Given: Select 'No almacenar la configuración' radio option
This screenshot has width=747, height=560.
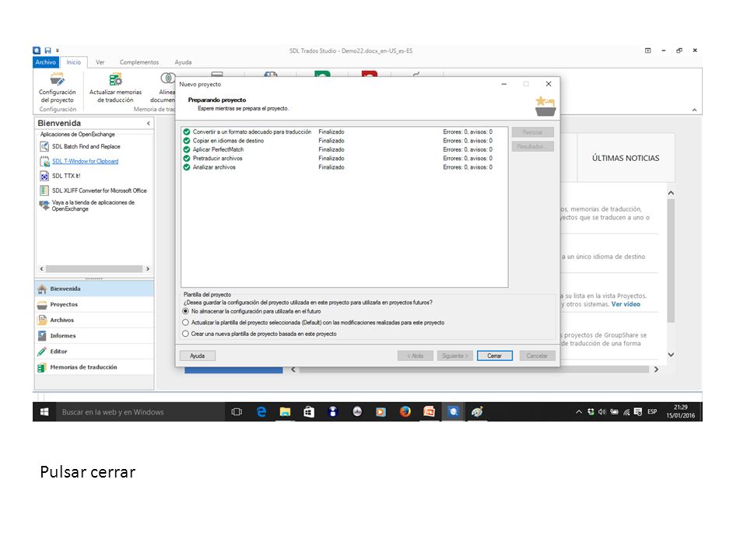Looking at the screenshot, I should [186, 311].
